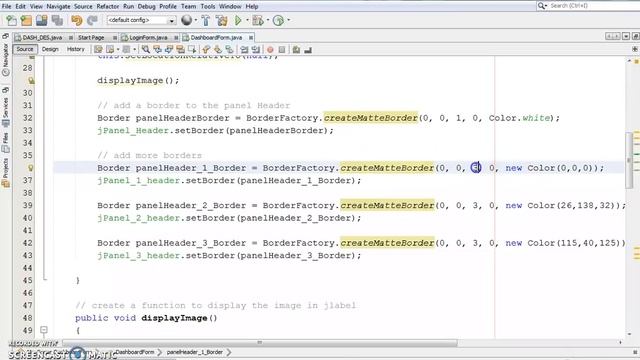Uncomment selected lines icon
Screen dimensions: 640x360
[308, 50]
